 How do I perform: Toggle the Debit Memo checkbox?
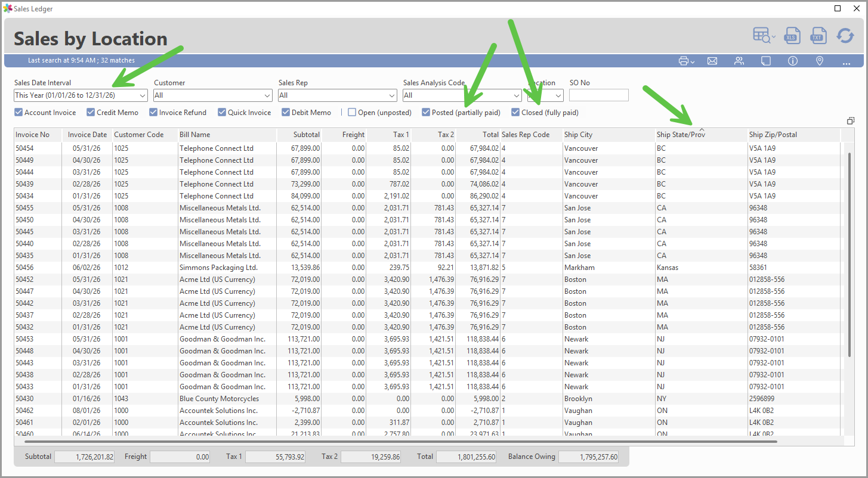pos(286,112)
